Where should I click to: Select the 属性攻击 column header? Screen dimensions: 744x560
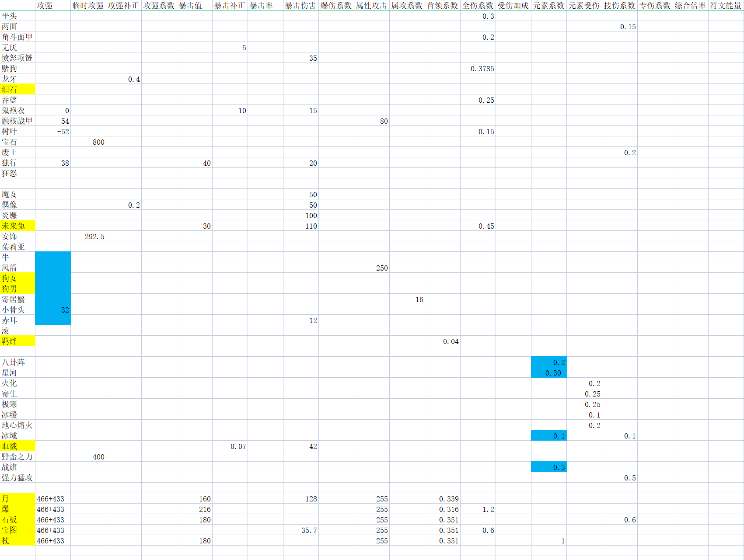(372, 5)
